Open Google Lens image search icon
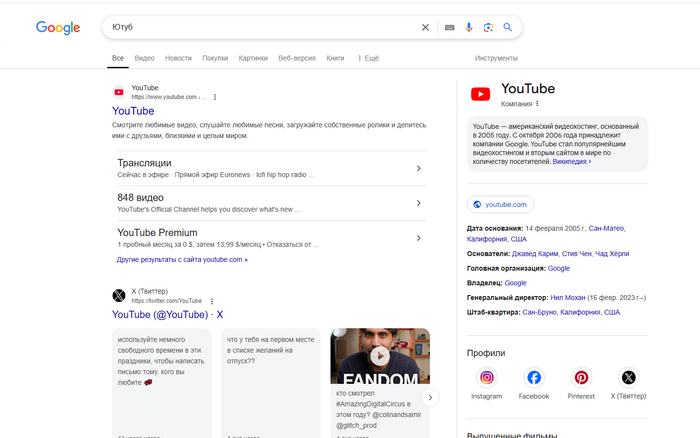Viewport: 700px width, 438px height. 488,27
